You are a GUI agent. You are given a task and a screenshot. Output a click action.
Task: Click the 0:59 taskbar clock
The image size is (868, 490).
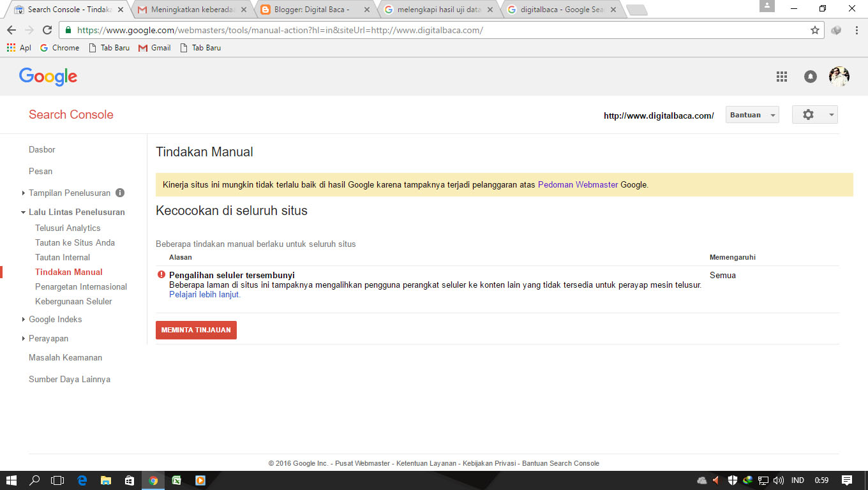tap(821, 480)
